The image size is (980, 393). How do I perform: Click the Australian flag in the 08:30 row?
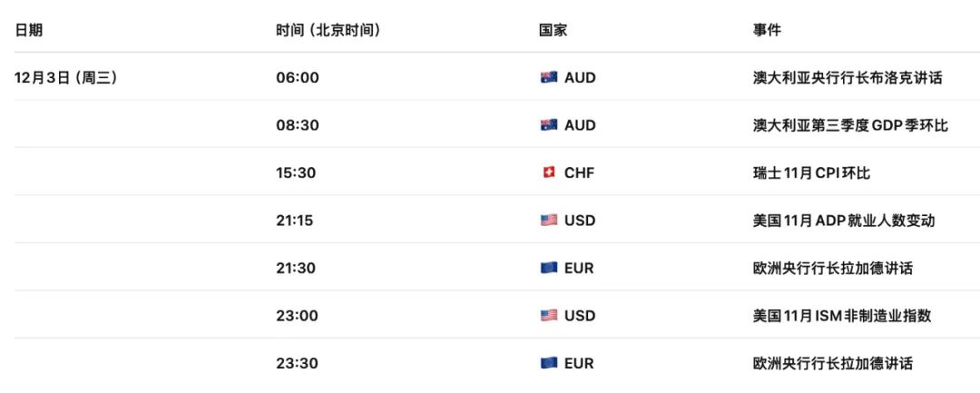pos(548,125)
